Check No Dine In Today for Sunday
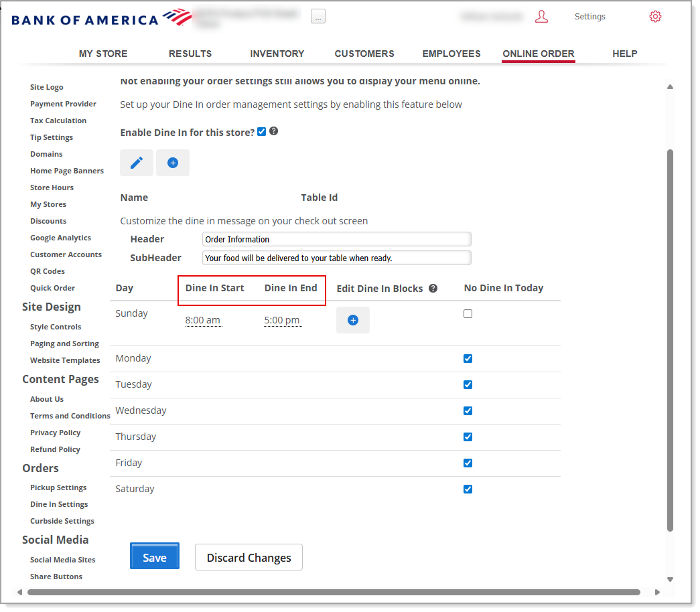Viewport: 700px width, 612px height. click(x=468, y=313)
